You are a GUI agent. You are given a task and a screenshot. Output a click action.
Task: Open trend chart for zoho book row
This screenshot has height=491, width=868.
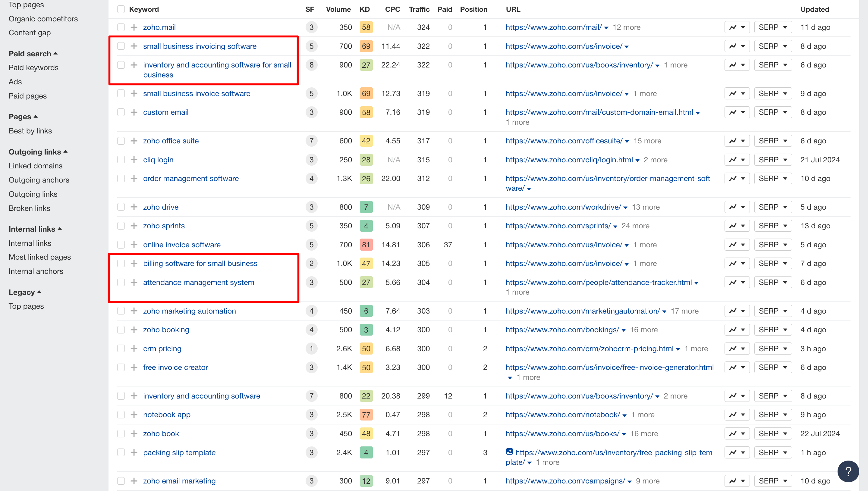[x=737, y=434]
